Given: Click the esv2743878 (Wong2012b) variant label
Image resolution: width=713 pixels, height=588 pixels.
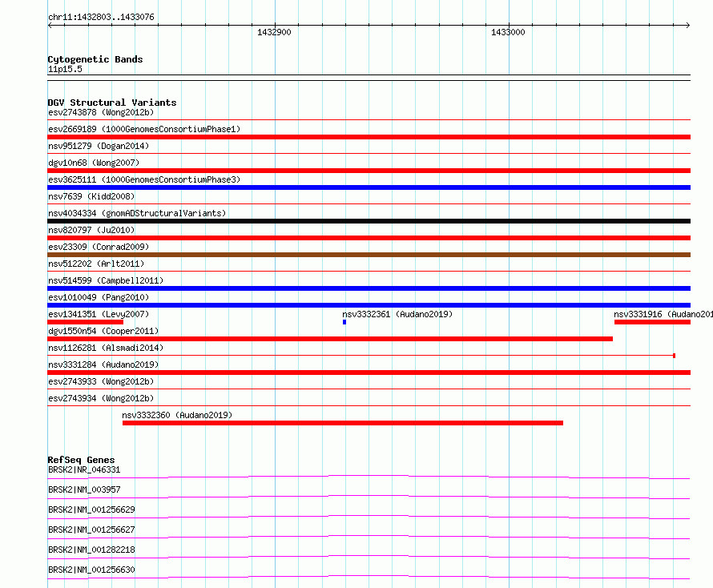Looking at the screenshot, I should click(x=101, y=112).
